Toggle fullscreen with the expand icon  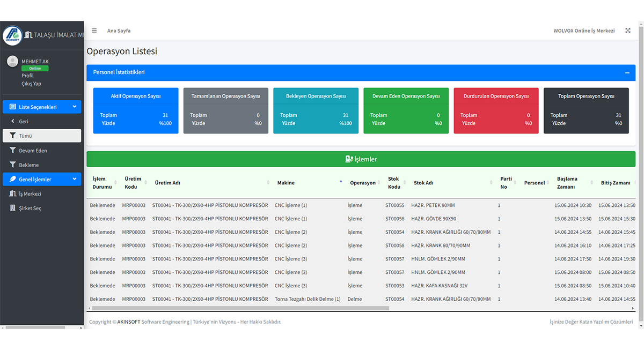[x=627, y=31]
